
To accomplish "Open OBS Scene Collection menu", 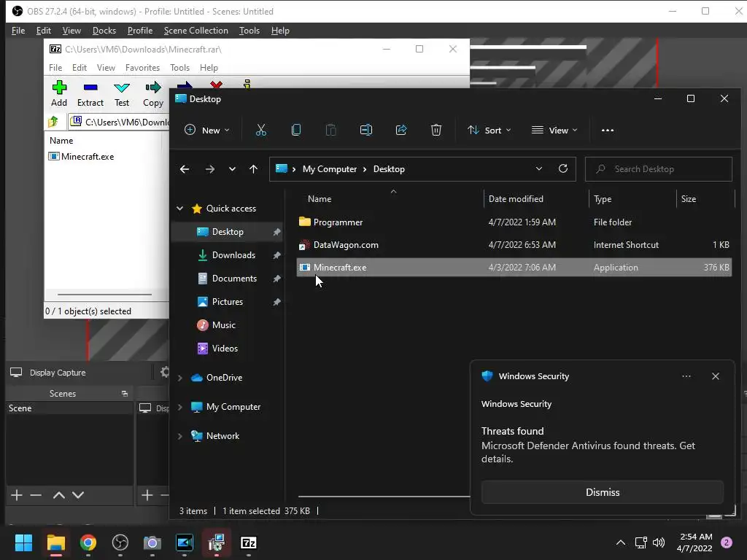I will 196,31.
